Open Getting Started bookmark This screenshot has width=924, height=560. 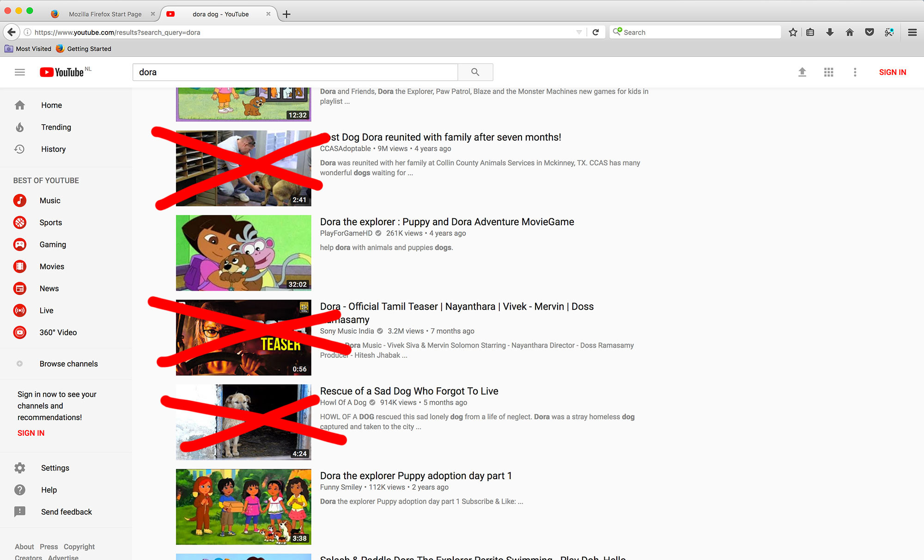[84, 48]
